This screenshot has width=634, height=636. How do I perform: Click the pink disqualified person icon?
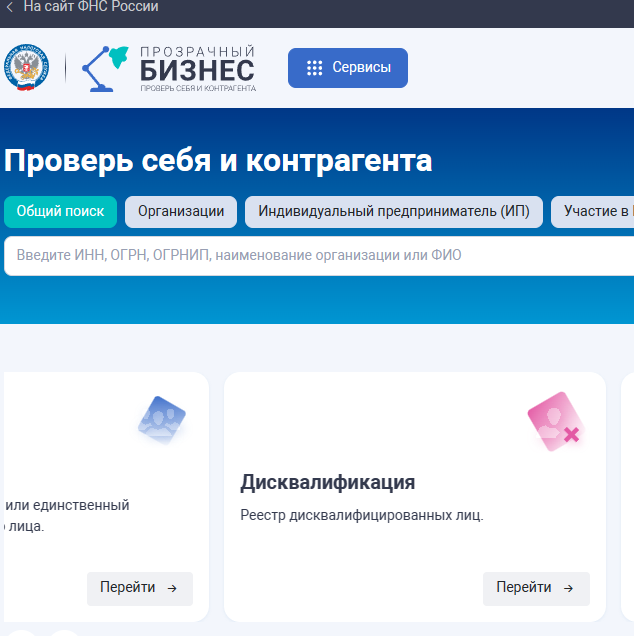555,421
